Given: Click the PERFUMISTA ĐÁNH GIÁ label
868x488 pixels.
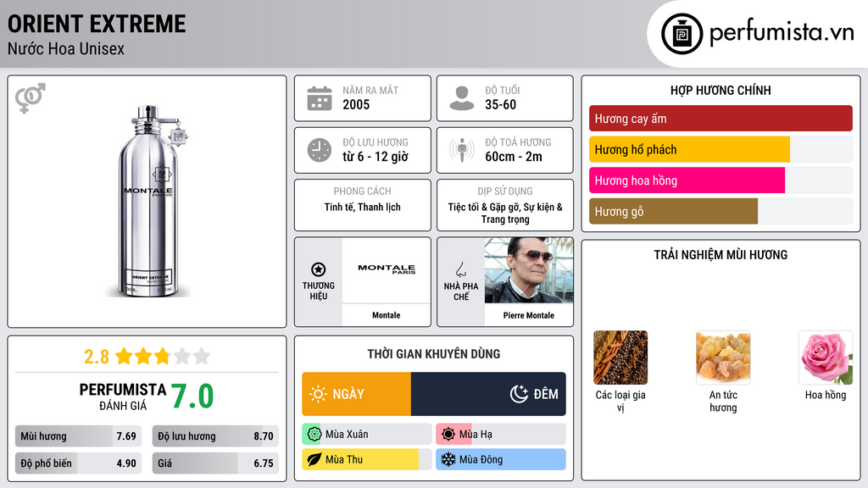Looking at the screenshot, I should pos(122,396).
